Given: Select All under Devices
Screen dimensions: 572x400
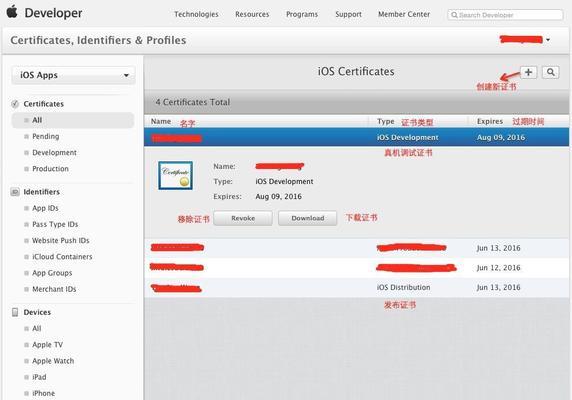Looking at the screenshot, I should coord(37,329).
